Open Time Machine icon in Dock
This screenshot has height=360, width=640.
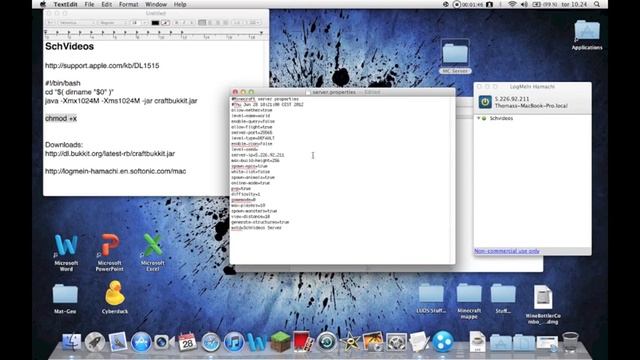(327, 342)
